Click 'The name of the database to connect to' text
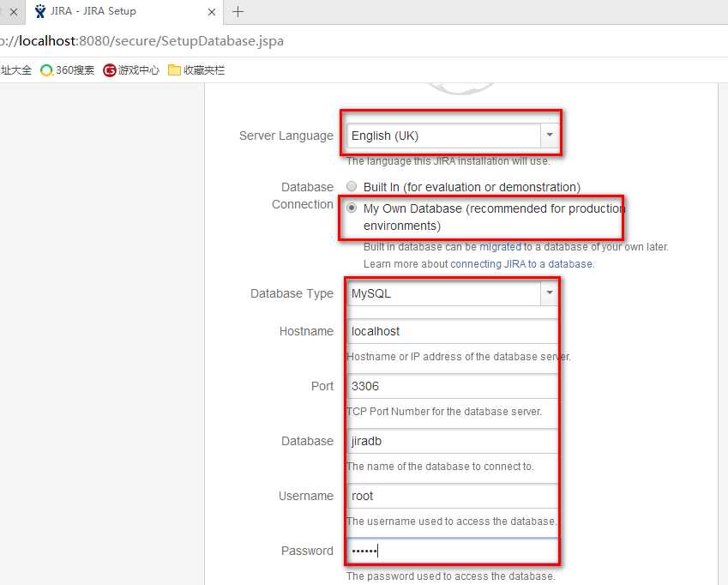 point(440,467)
